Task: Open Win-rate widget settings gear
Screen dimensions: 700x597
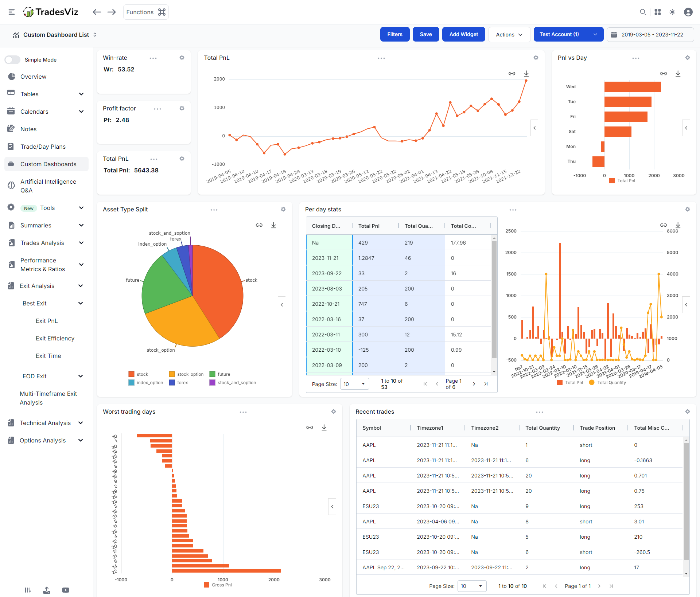Action: 182,58
